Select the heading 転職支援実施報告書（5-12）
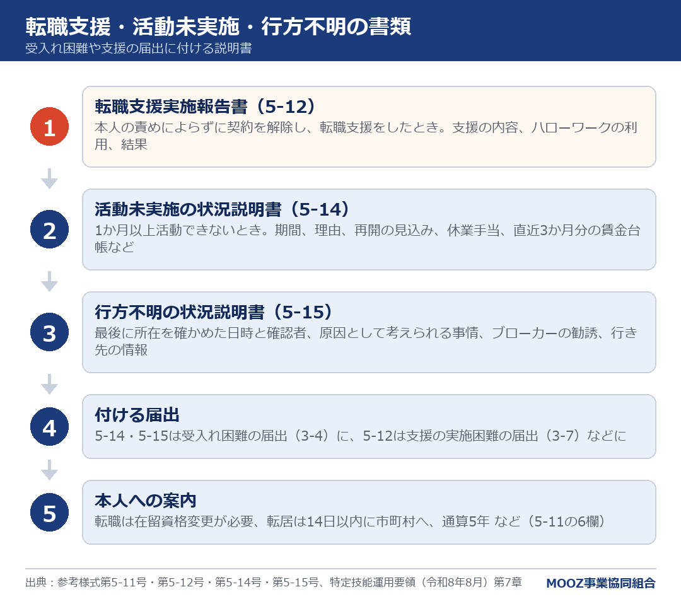 coord(205,107)
